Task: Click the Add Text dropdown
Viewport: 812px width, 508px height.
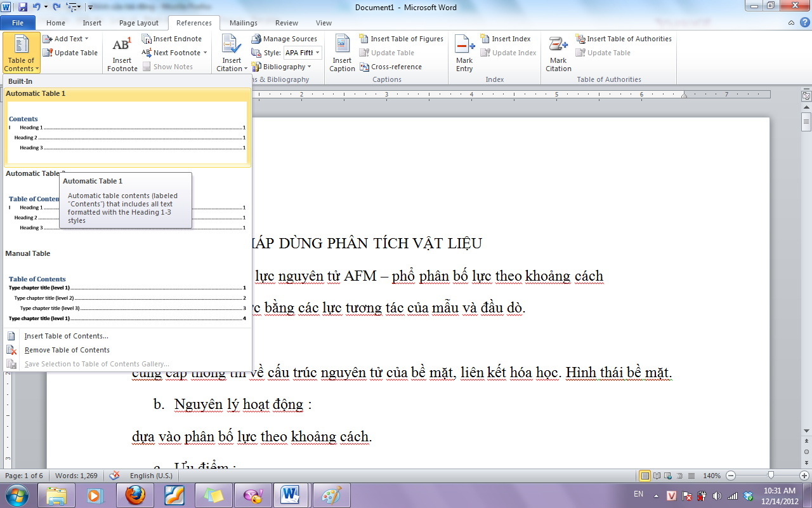Action: [65, 39]
